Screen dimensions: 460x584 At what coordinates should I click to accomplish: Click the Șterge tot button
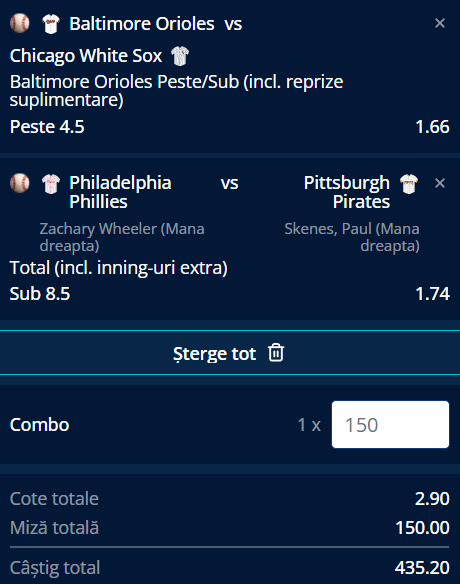pyautogui.click(x=230, y=353)
